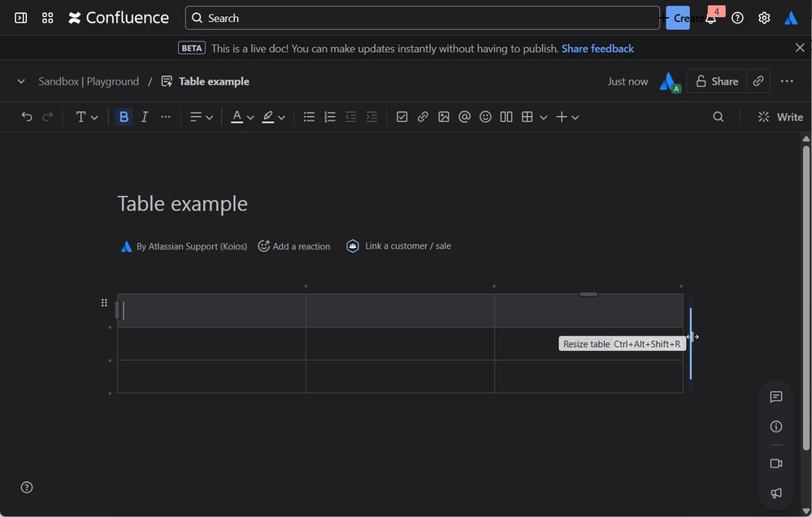The width and height of the screenshot is (812, 517).
Task: Open the text color picker arrow
Action: click(250, 117)
